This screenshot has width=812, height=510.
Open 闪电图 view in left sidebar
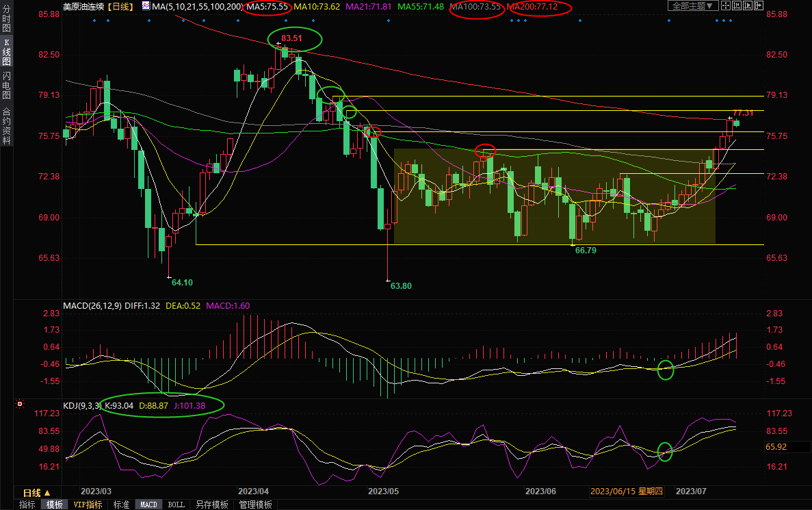(x=6, y=85)
